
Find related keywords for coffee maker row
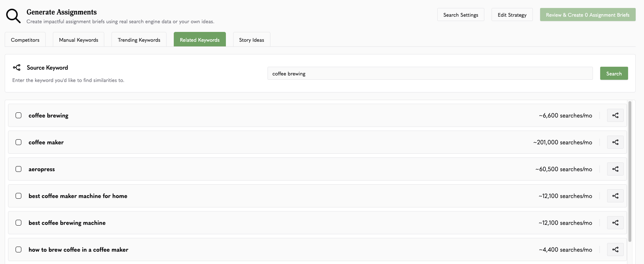(615, 142)
